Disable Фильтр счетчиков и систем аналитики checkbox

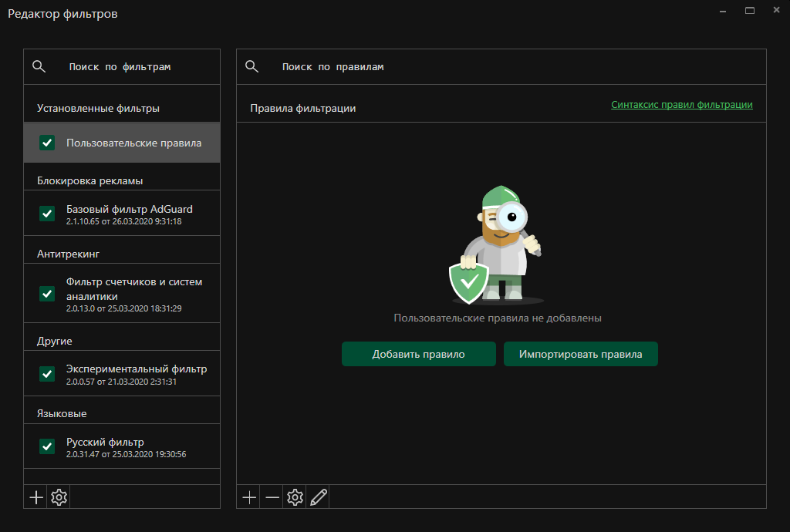[x=47, y=294]
